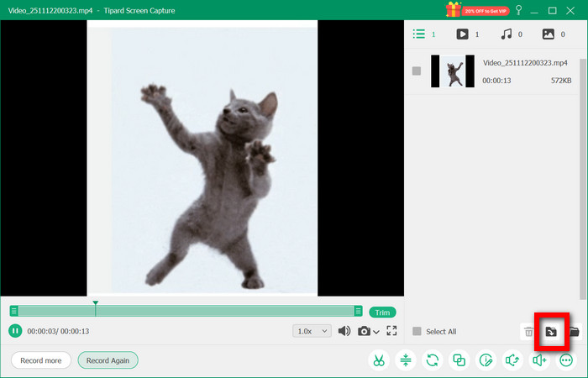Delete the selected recording with trash icon
This screenshot has width=588, height=378.
(529, 332)
